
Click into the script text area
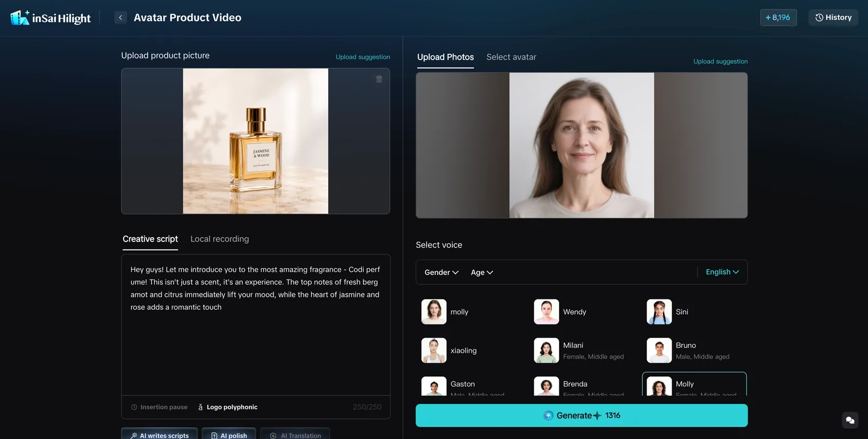[256, 325]
